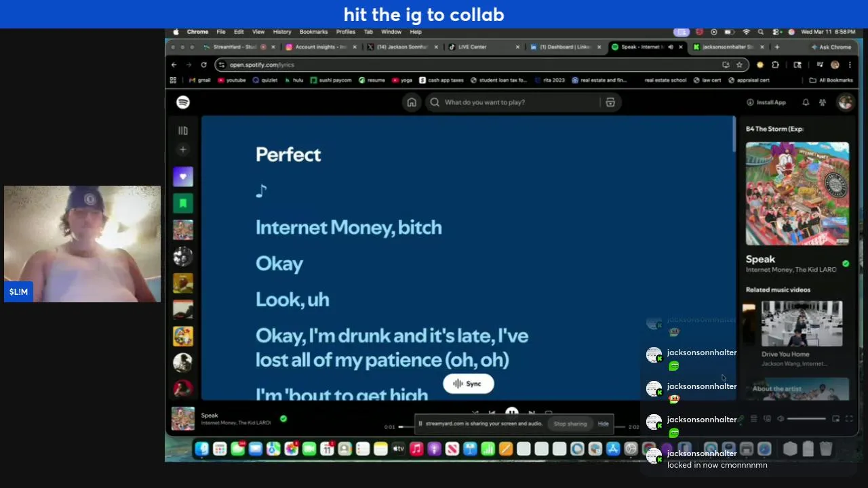Open App Store from the Dock
Image resolution: width=868 pixels, height=488 pixels.
[613, 449]
